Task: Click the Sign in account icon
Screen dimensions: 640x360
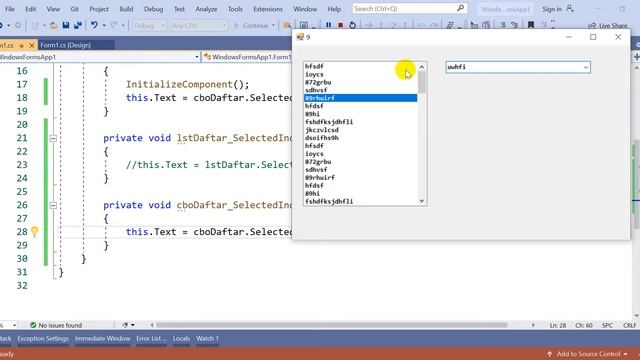Action: [570, 9]
